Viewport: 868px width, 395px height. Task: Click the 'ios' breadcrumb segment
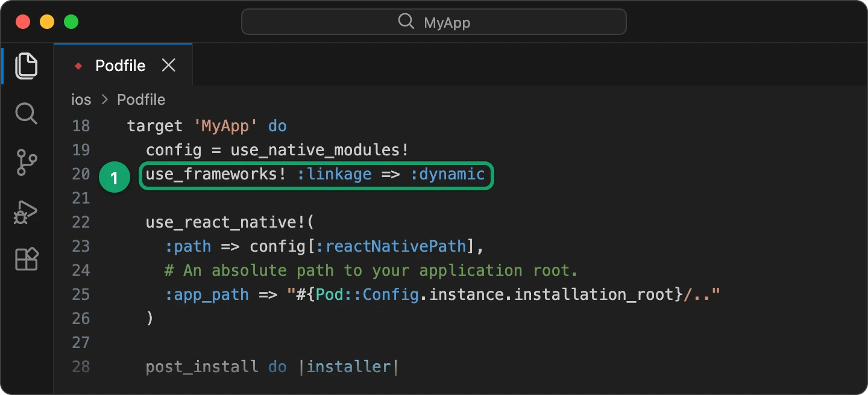(x=81, y=99)
